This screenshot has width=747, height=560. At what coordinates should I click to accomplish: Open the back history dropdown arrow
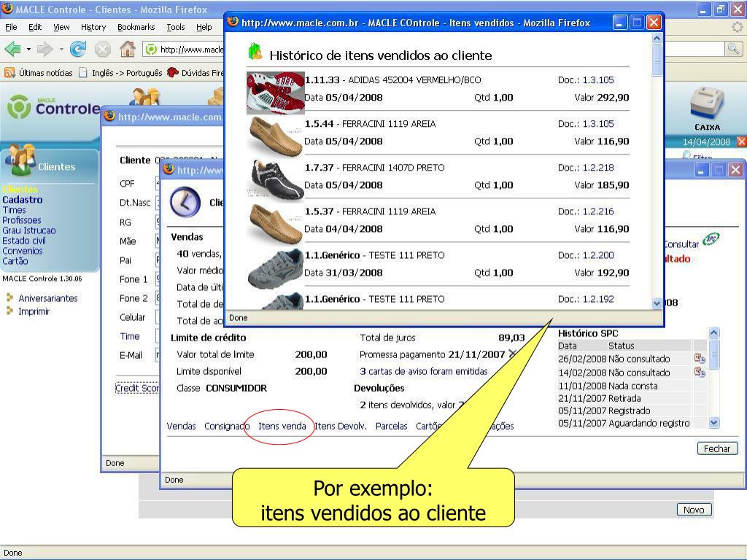click(28, 49)
